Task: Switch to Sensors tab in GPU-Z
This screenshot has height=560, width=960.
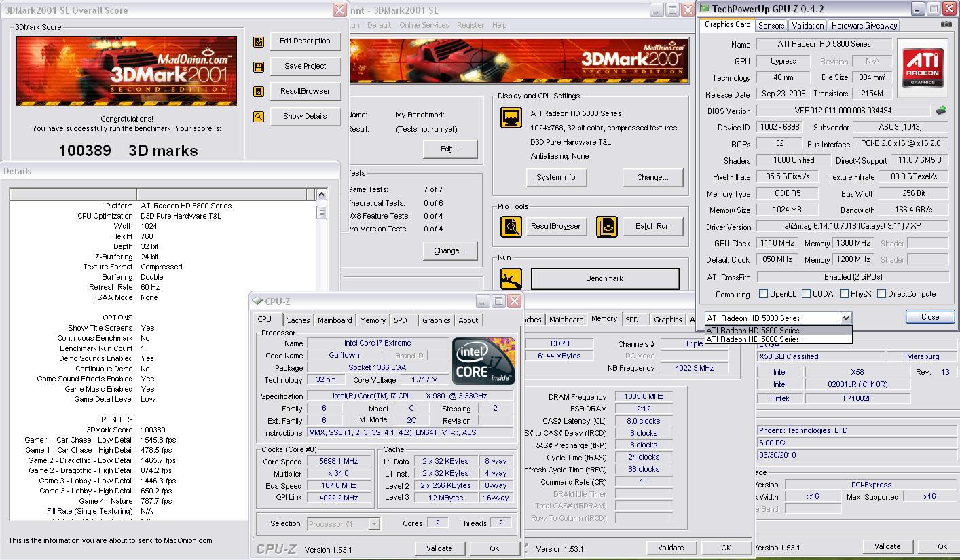Action: click(x=771, y=26)
